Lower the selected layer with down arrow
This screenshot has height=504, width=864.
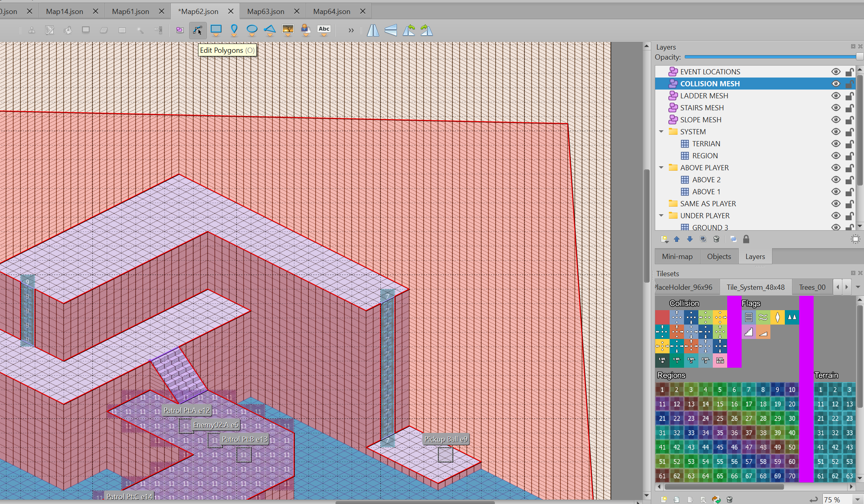(690, 239)
